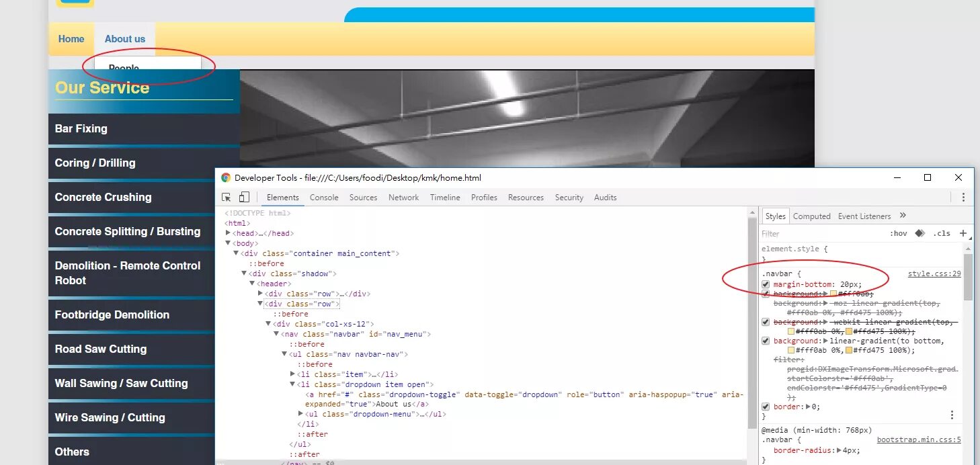This screenshot has width=980, height=465.
Task: Disable the background linear-gradient property
Action: click(765, 341)
